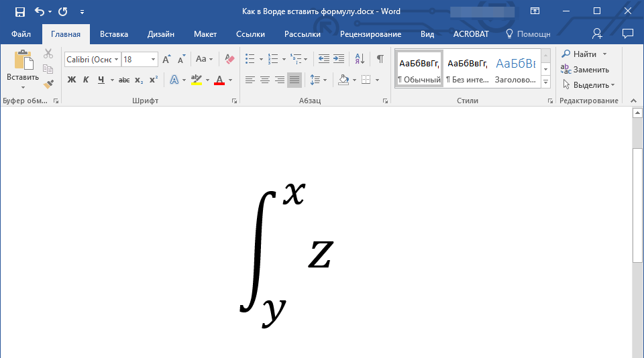Create a bulleted list
Screen dimensions: 644x358
tap(250, 59)
